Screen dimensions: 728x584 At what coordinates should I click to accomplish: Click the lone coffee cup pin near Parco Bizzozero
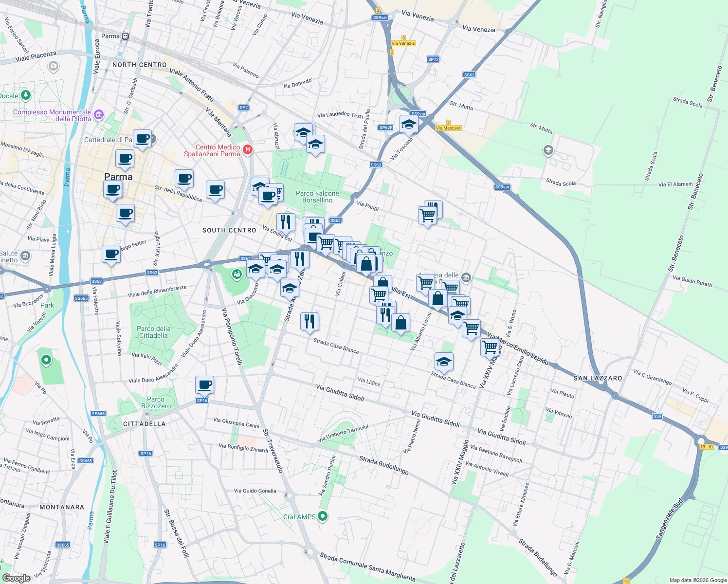pos(204,385)
